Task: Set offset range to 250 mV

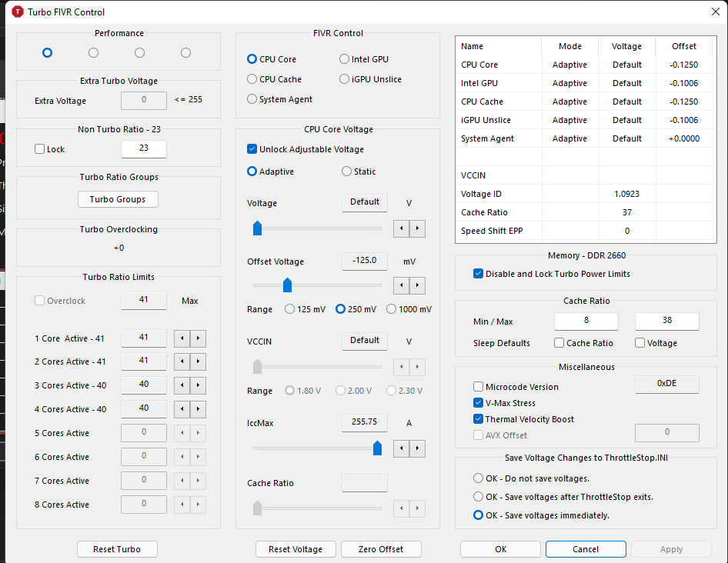Action: coord(356,309)
